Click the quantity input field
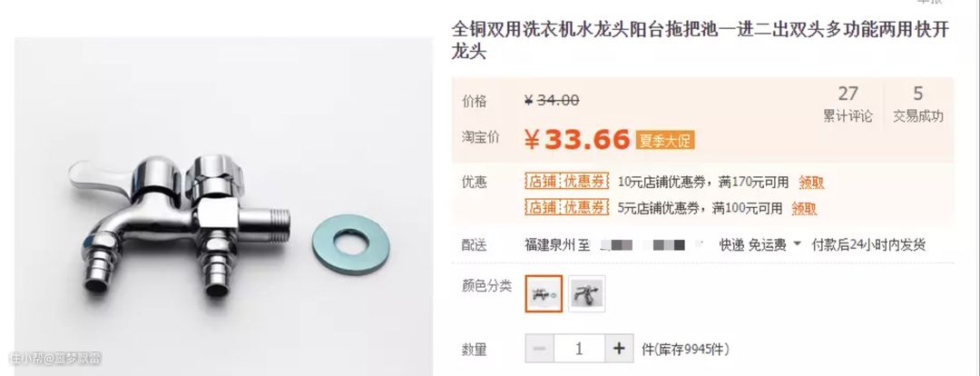Image resolution: width=980 pixels, height=376 pixels. [579, 349]
